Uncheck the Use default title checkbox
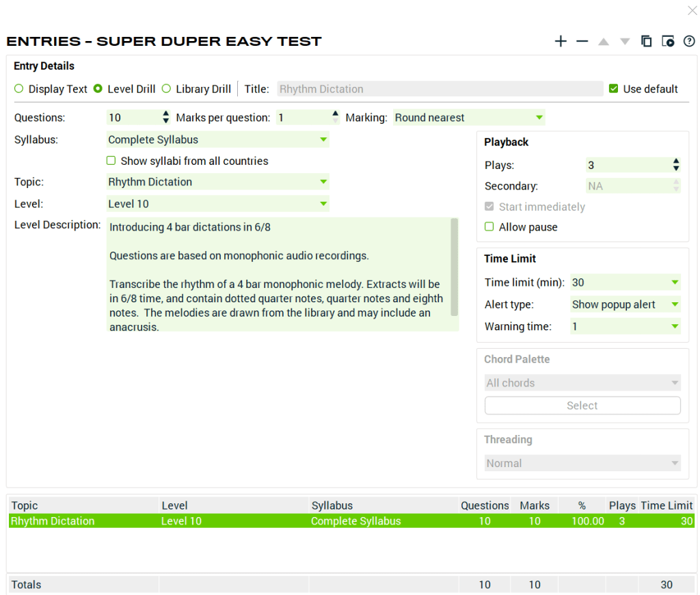Screen dimensions: 700x595 [613, 89]
